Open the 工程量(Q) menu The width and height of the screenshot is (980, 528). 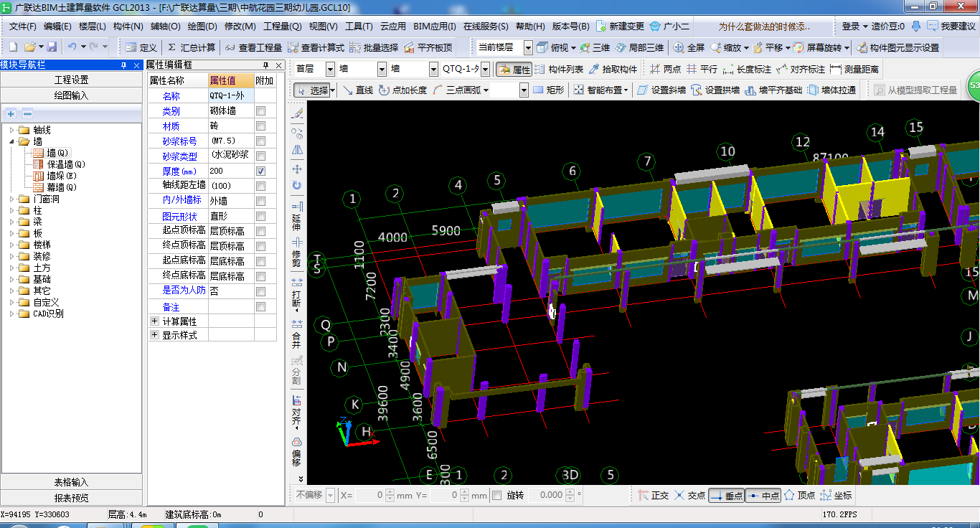point(283,27)
